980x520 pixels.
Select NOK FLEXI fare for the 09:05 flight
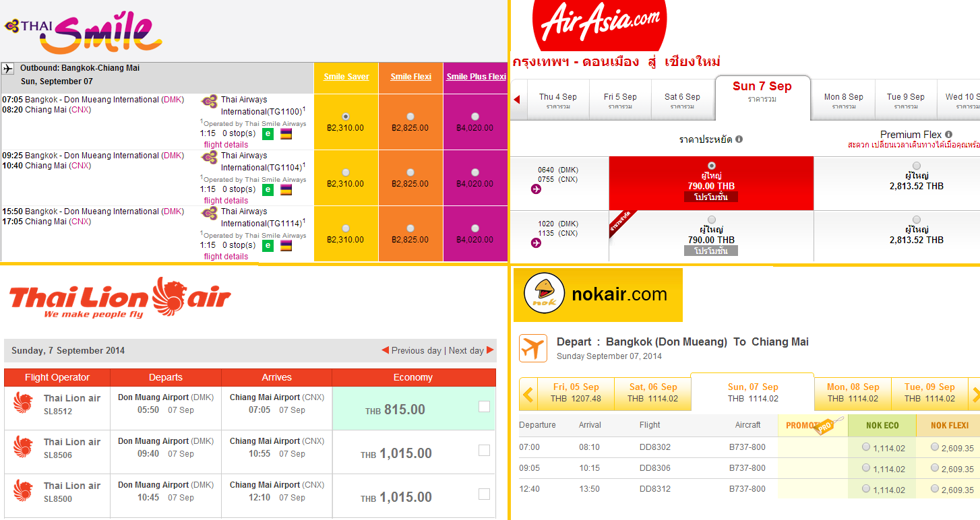tap(935, 467)
